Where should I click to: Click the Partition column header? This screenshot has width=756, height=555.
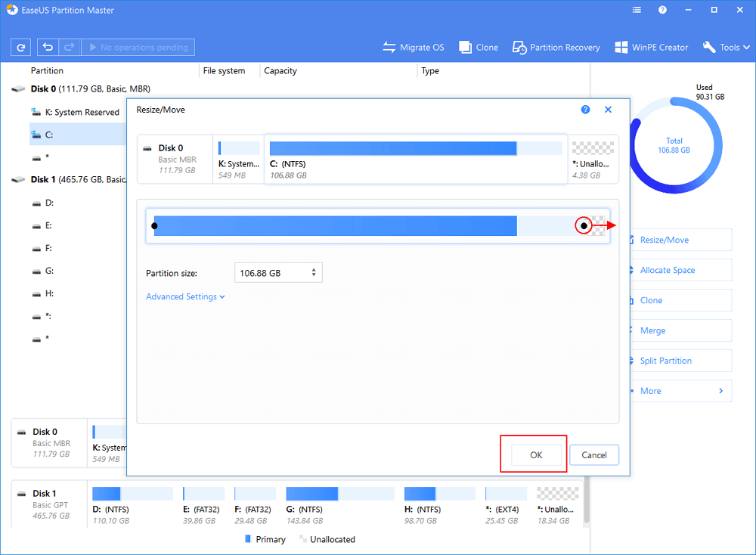point(47,70)
